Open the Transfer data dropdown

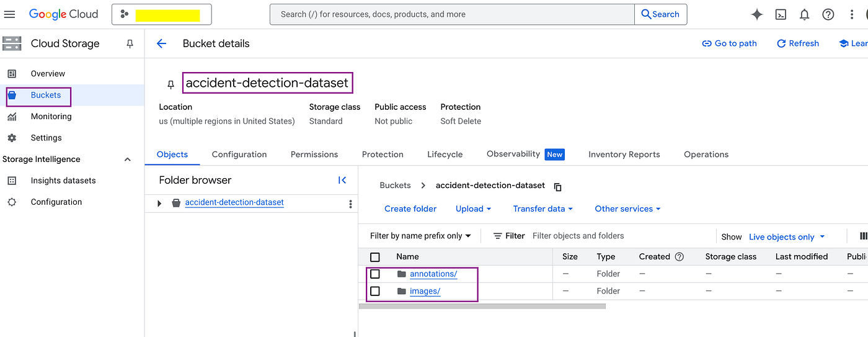click(x=543, y=209)
